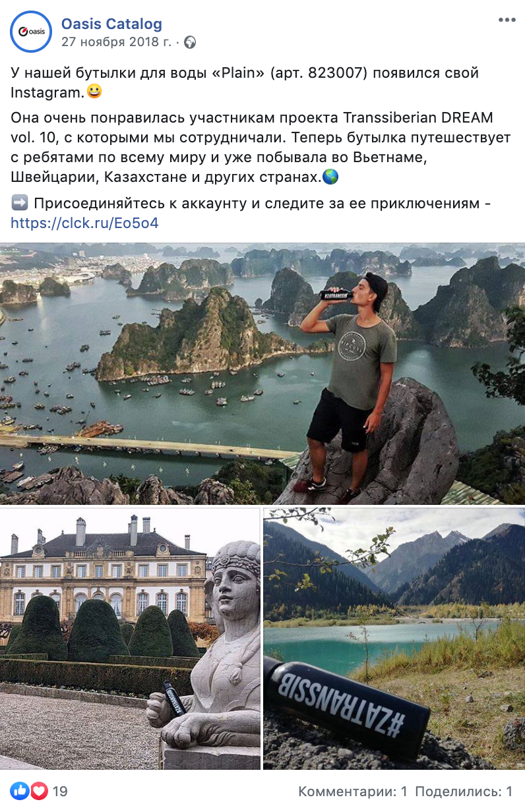Open the sphinx statue palace photo
This screenshot has width=525, height=812.
(x=130, y=639)
